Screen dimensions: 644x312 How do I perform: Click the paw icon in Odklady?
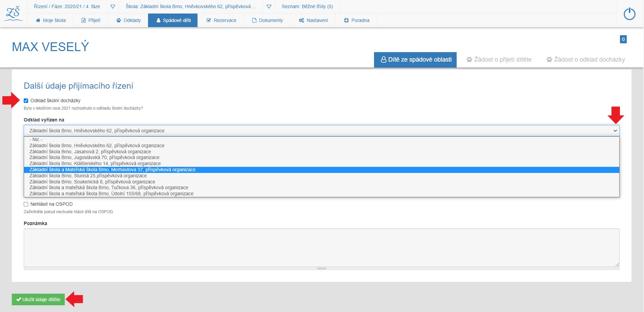tap(119, 20)
